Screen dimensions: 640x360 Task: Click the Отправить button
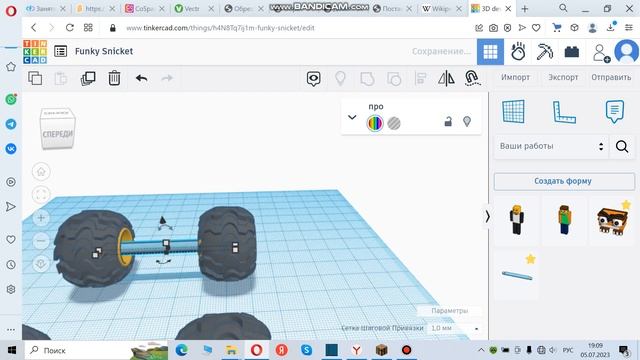pos(611,77)
